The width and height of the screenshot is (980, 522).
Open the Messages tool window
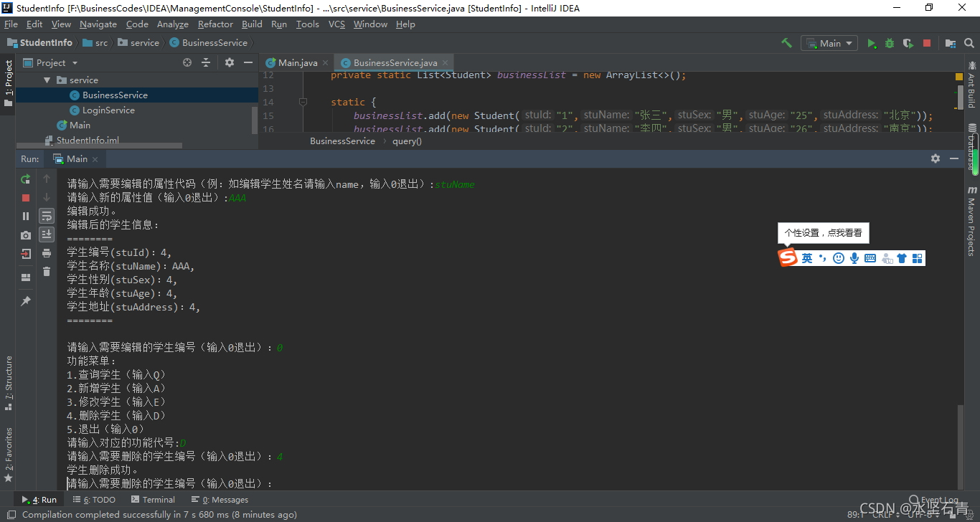click(220, 500)
